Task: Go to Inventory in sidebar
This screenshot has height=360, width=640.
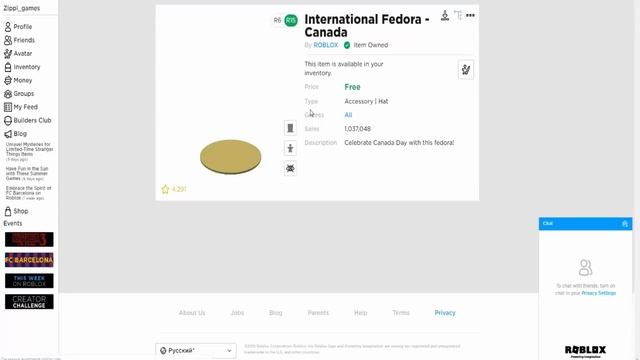Action: pos(22,67)
